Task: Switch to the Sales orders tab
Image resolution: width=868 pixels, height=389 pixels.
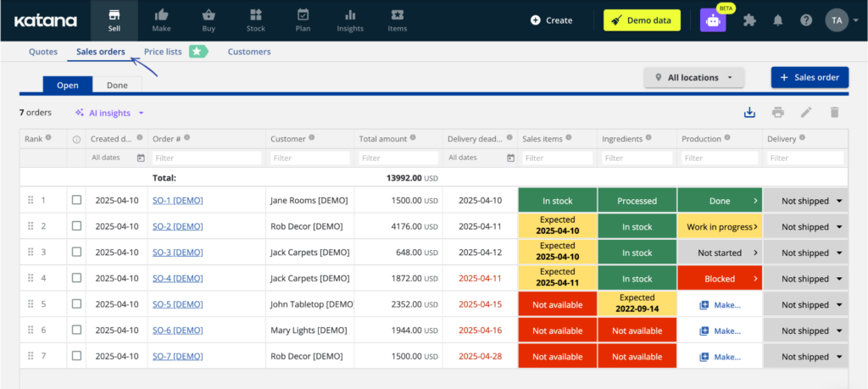Action: click(x=101, y=52)
